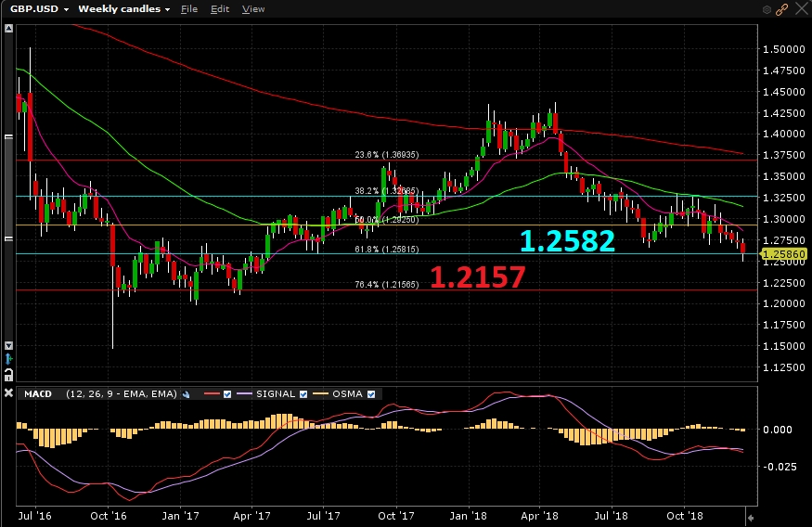Click the 23.6% (1.36935) Fibonacci label
Image resolution: width=812 pixels, height=527 pixels.
point(387,155)
